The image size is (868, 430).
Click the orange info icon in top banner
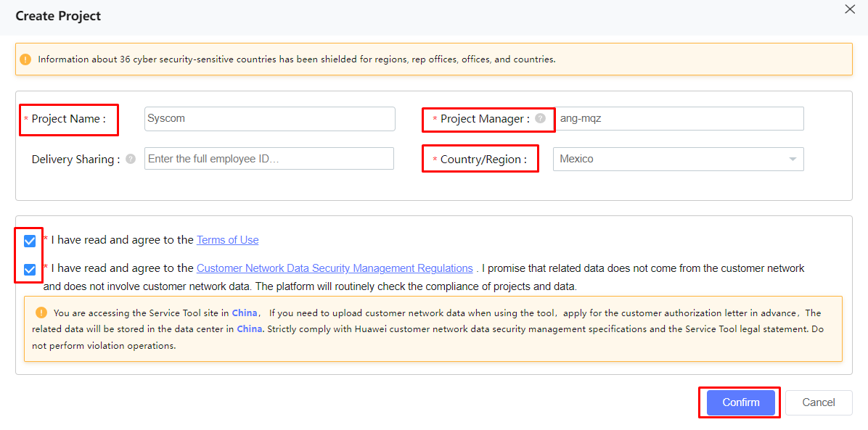click(25, 59)
